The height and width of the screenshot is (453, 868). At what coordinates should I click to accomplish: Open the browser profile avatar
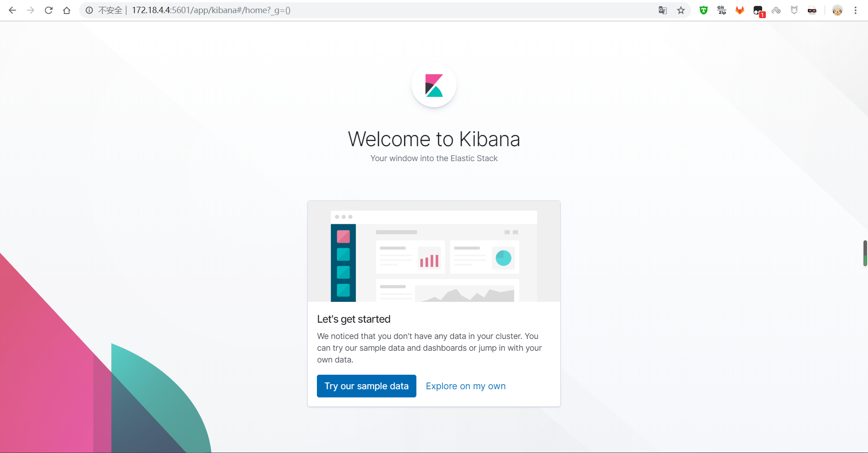837,10
